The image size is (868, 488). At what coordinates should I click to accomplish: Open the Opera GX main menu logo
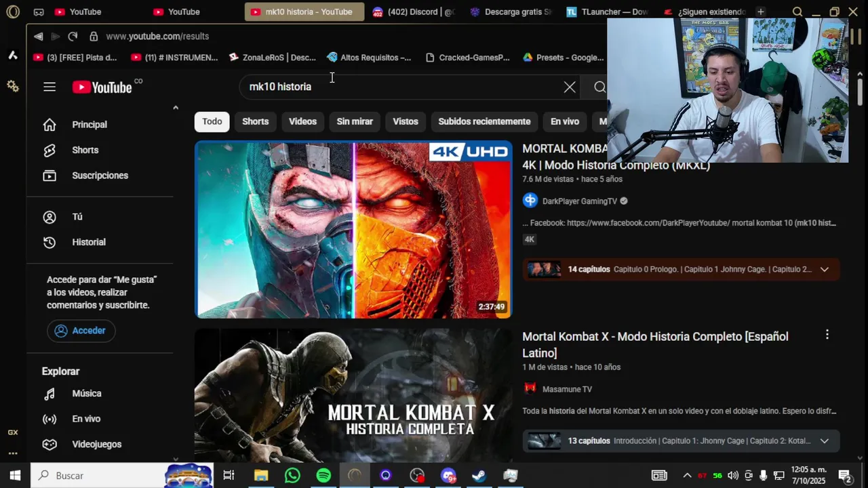(13, 12)
